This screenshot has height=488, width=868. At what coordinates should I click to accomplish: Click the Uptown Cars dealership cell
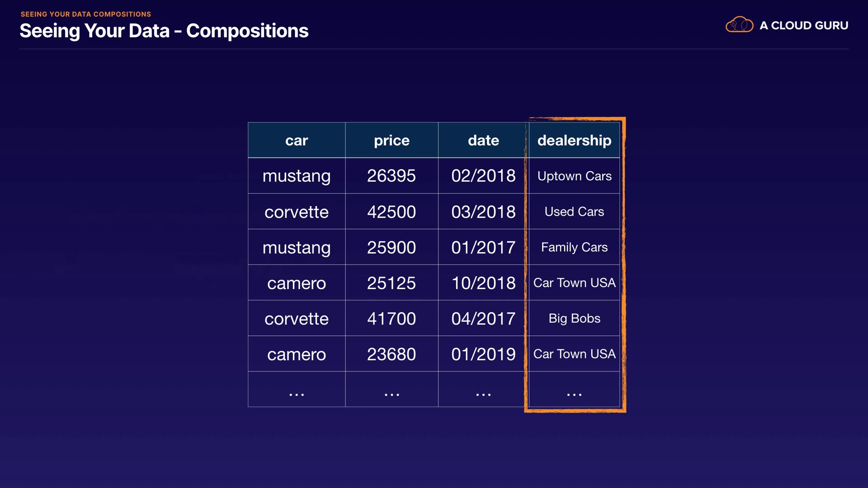(574, 176)
